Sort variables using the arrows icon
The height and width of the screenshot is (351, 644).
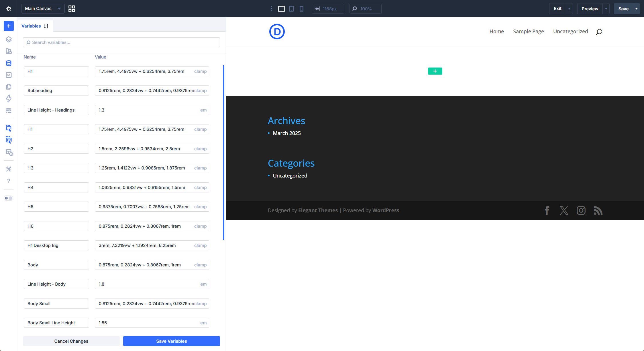point(46,26)
